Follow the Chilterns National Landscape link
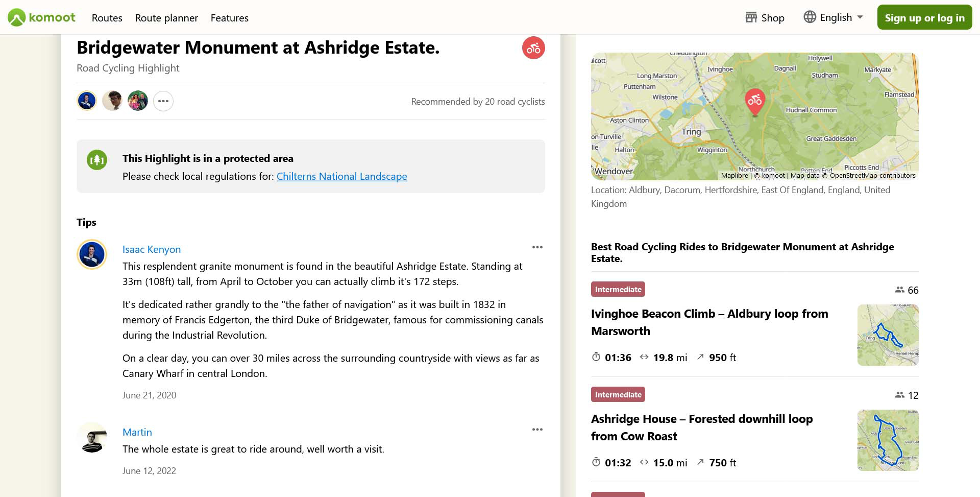 click(x=341, y=176)
